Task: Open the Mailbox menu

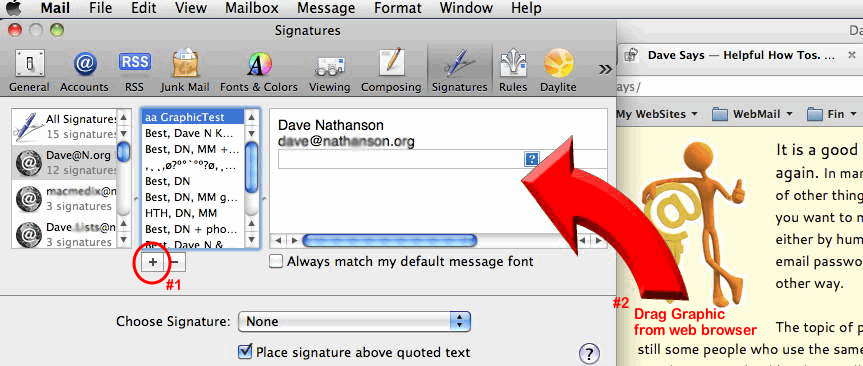Action: (x=252, y=8)
